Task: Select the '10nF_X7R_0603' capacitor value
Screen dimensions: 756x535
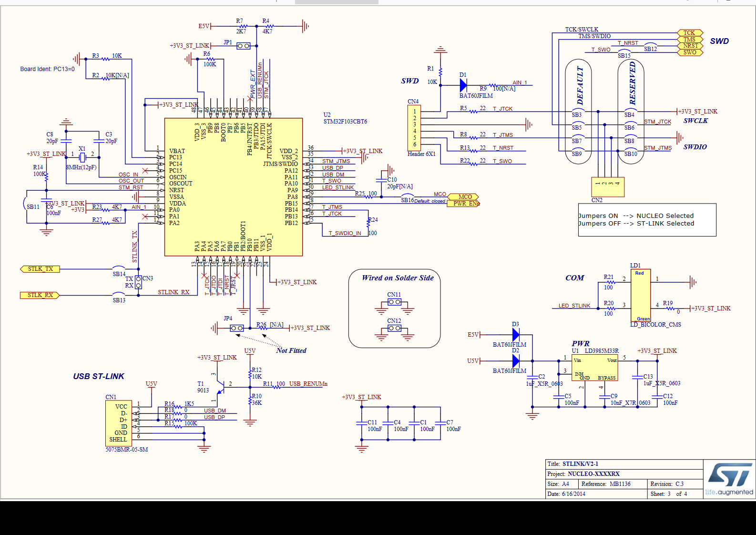Action: click(630, 403)
